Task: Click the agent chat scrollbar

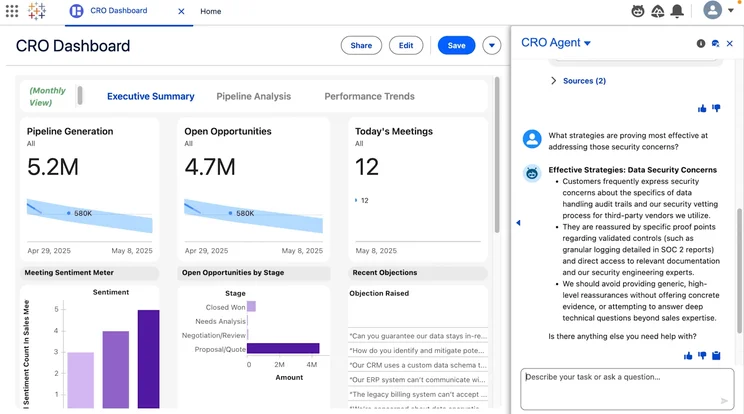Action: [x=739, y=271]
